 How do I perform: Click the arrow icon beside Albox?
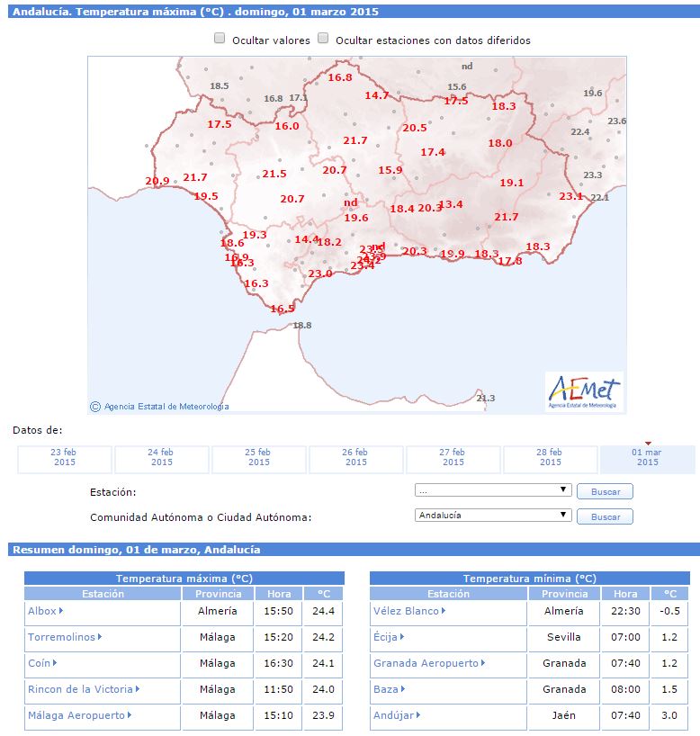[61, 611]
